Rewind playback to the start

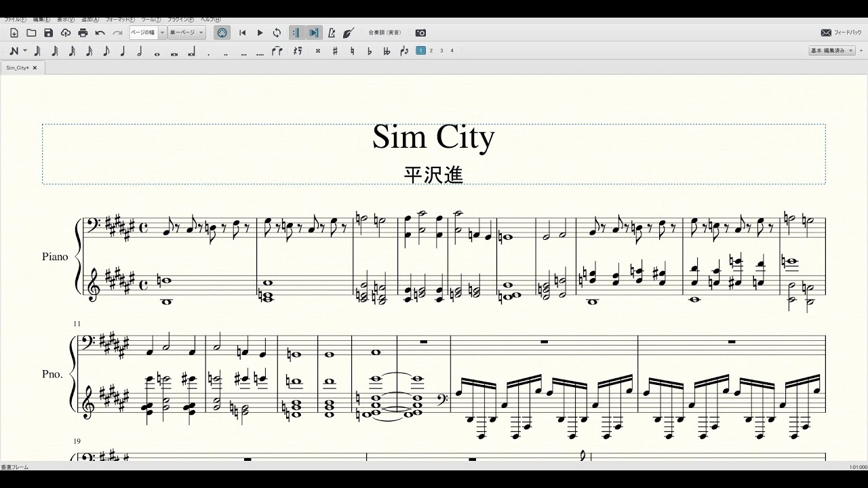243,33
